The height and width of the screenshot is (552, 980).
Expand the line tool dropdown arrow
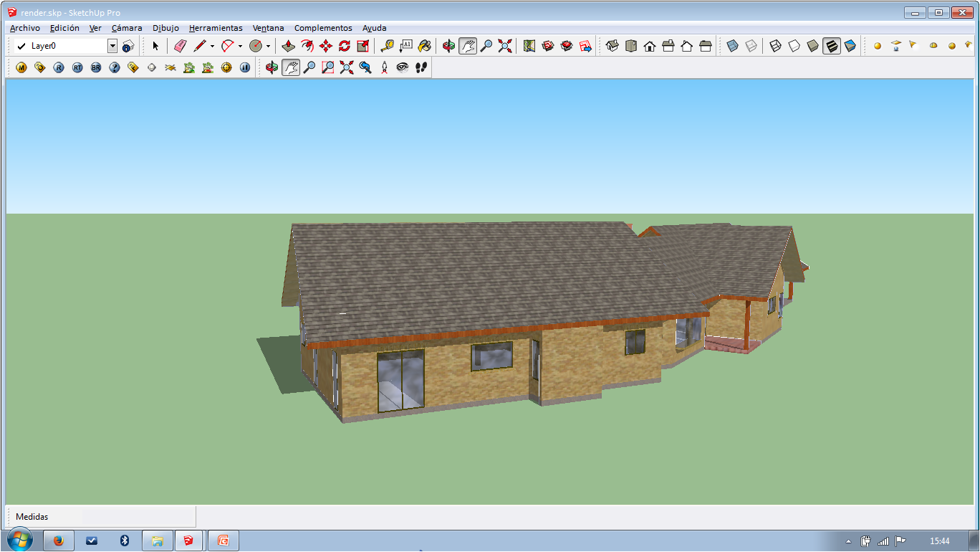212,46
